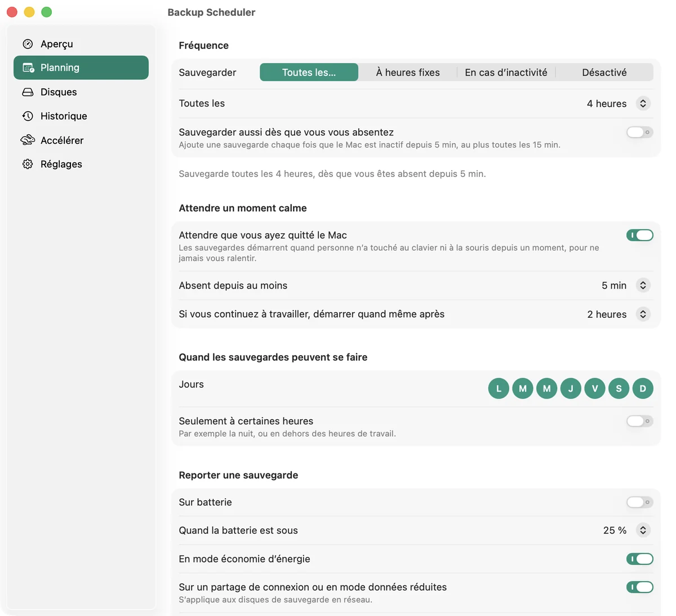Click the "25 %" value
The height and width of the screenshot is (616, 676).
coord(615,530)
